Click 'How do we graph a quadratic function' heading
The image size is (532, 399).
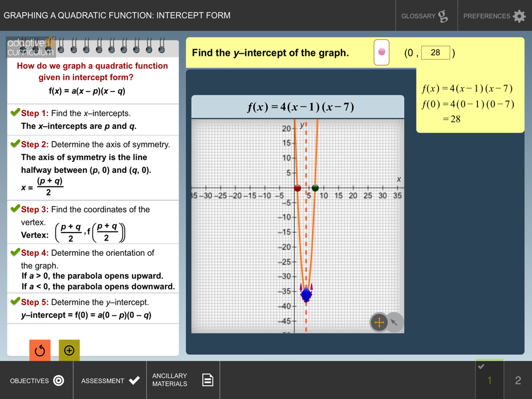pyautogui.click(x=92, y=66)
